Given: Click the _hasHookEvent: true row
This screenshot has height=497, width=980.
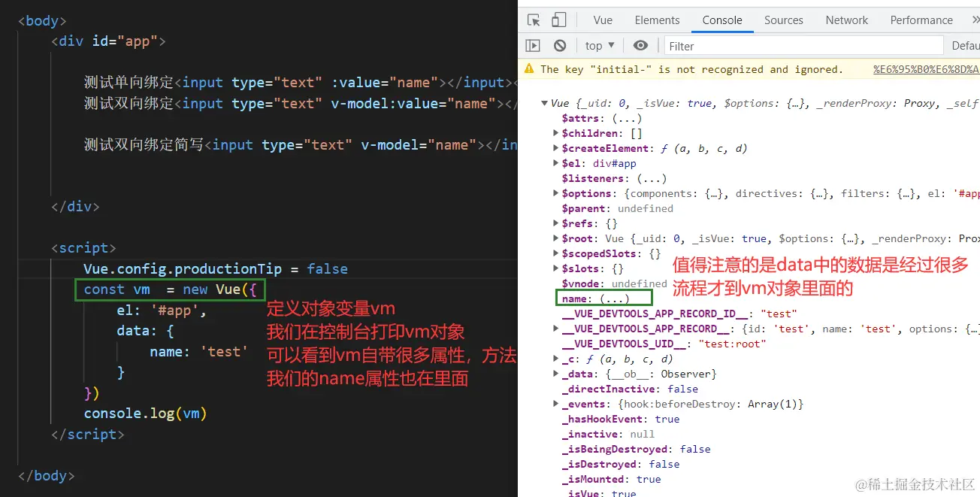Looking at the screenshot, I should click(x=621, y=420).
